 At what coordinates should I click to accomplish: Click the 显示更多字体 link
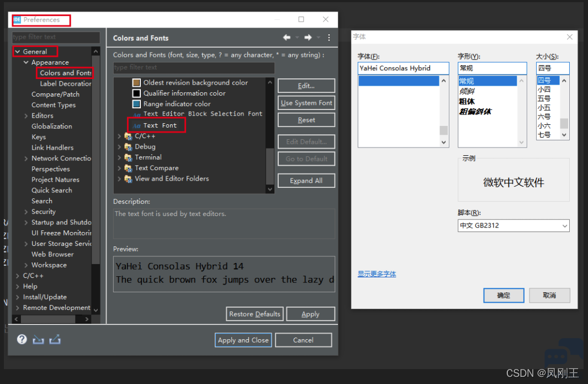377,274
